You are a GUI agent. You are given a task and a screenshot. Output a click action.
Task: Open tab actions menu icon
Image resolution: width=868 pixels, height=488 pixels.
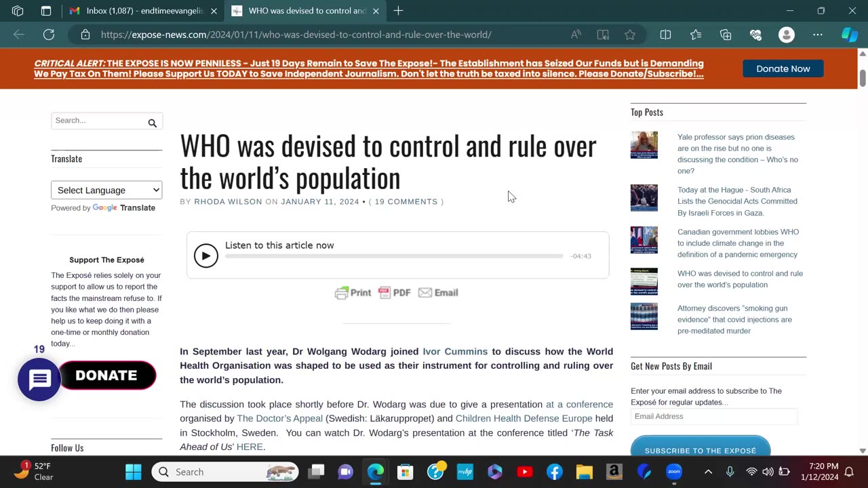(x=46, y=11)
